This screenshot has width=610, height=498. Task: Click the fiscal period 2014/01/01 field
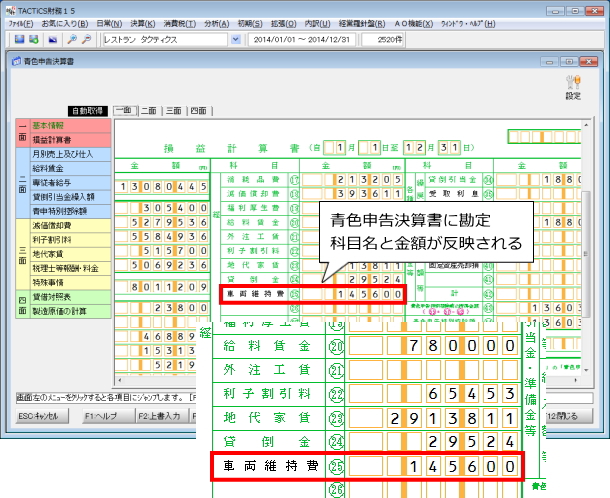click(x=302, y=39)
